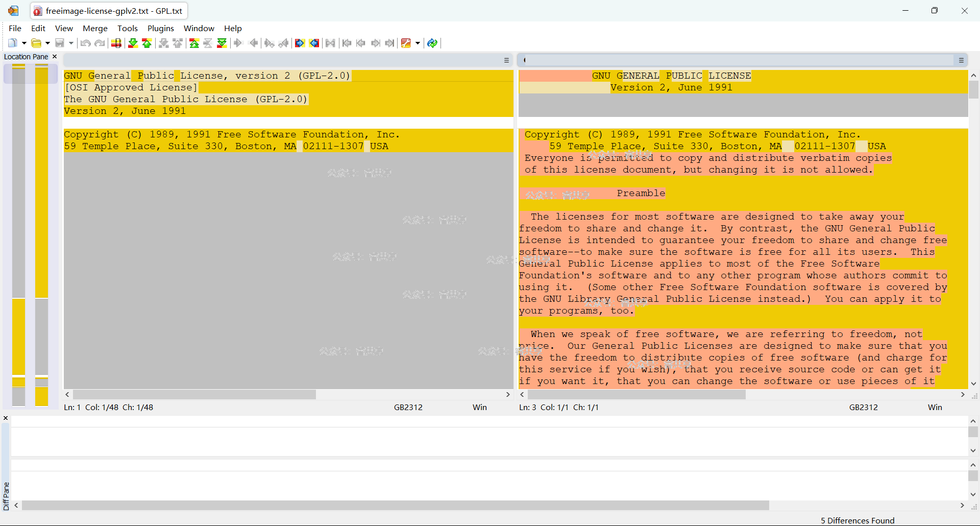The width and height of the screenshot is (980, 526).
Task: Click the right pane scroll-down arrow
Action: [973, 384]
